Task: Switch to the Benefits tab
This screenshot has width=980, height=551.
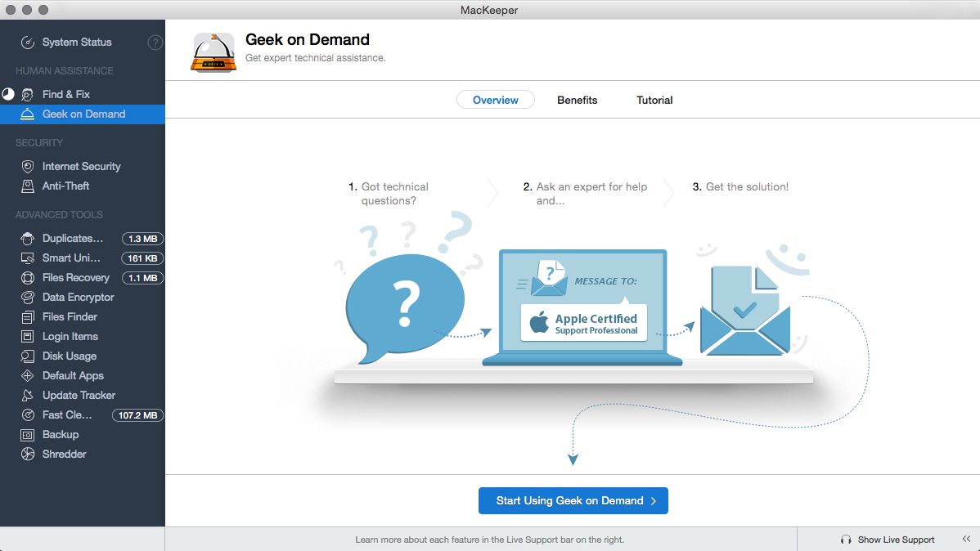Action: 577,100
